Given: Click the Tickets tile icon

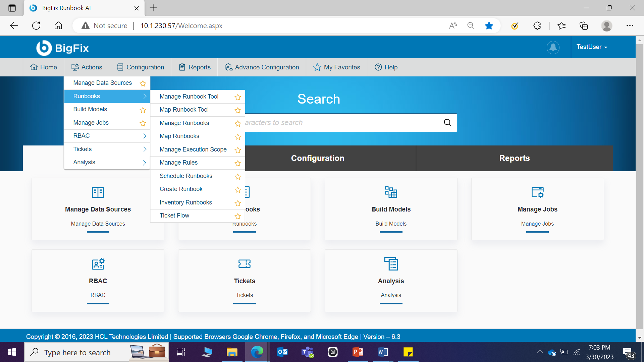Looking at the screenshot, I should tap(245, 264).
